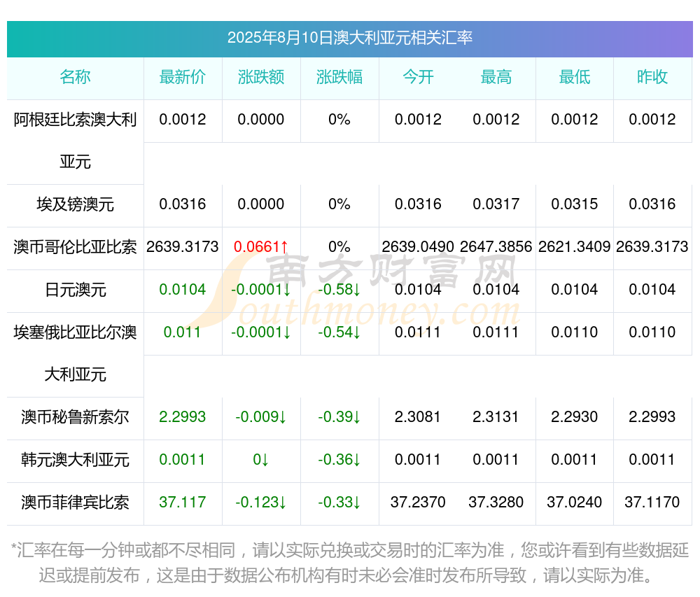Click latest price 2639.3173 in 澳币哥伦比亚比索 row
The image size is (700, 597).
pos(183,247)
